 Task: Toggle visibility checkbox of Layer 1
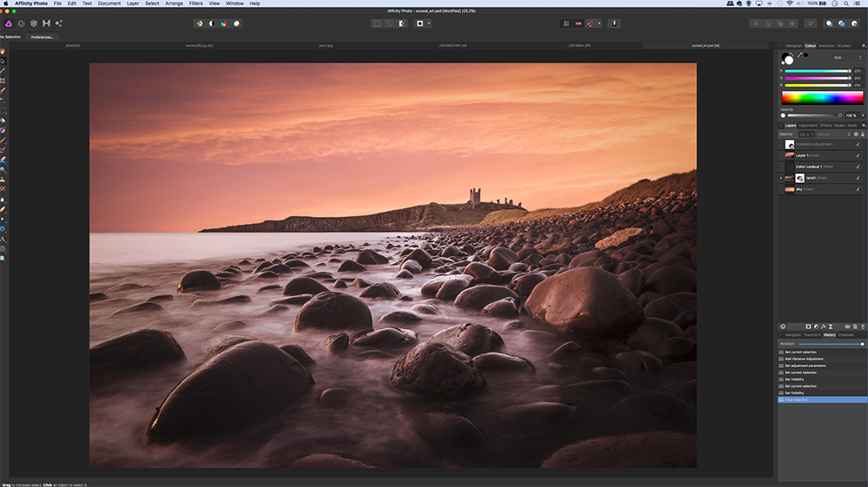858,155
